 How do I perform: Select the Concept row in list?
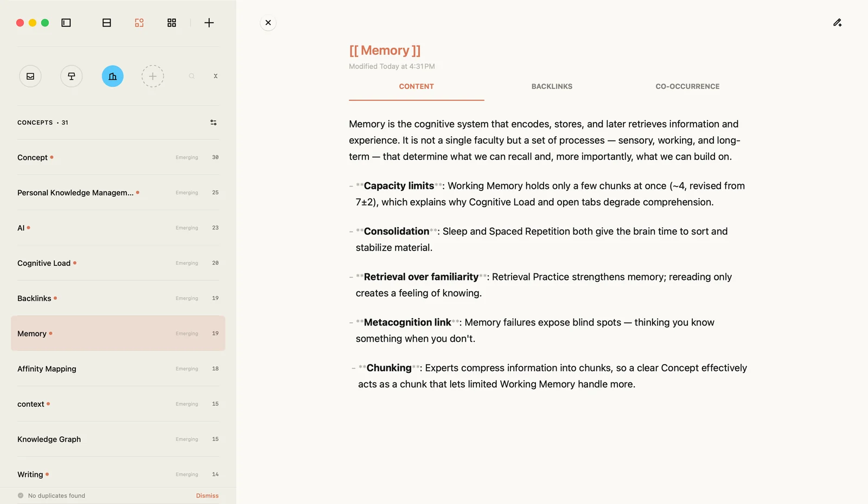click(x=118, y=157)
